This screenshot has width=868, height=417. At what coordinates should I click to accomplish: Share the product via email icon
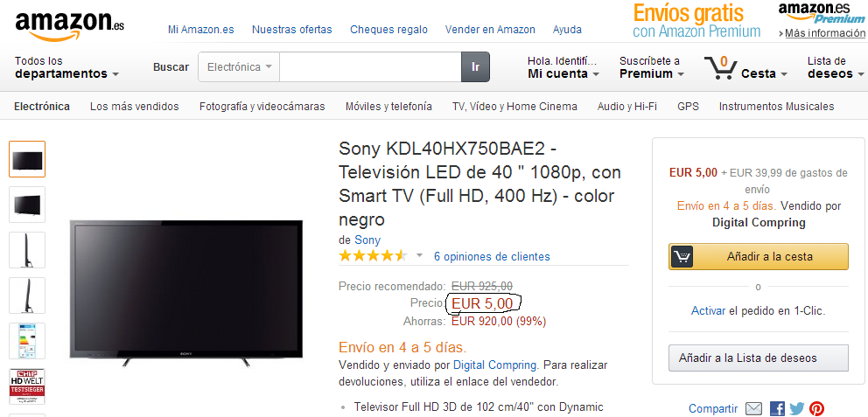tap(753, 409)
